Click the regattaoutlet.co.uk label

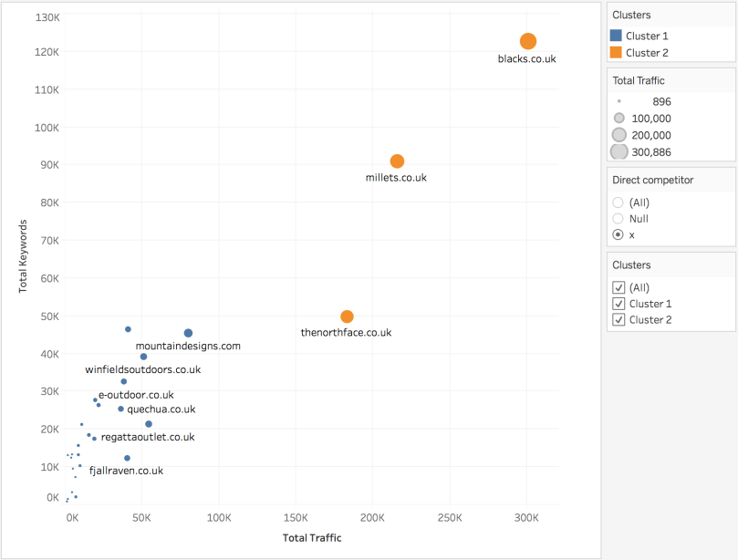tap(148, 437)
